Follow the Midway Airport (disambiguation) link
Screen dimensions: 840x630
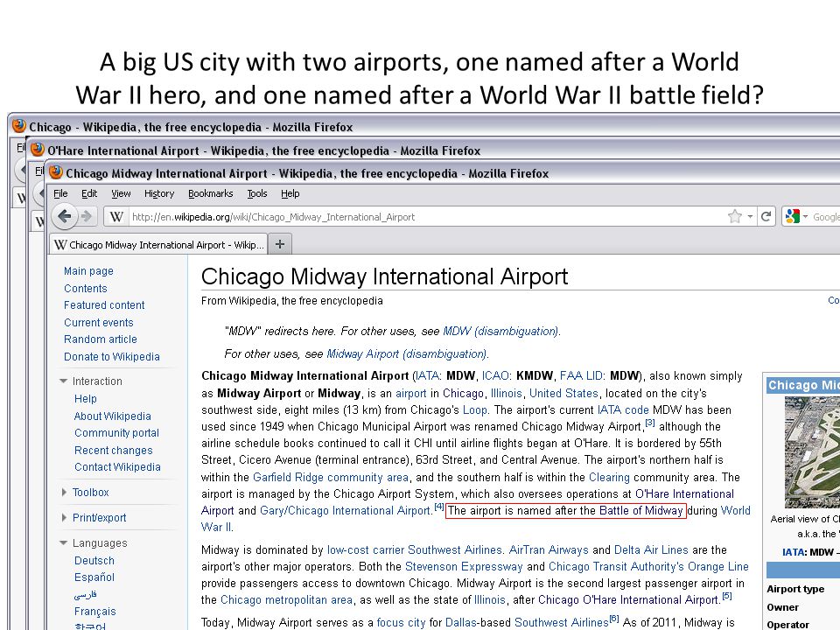click(x=407, y=354)
